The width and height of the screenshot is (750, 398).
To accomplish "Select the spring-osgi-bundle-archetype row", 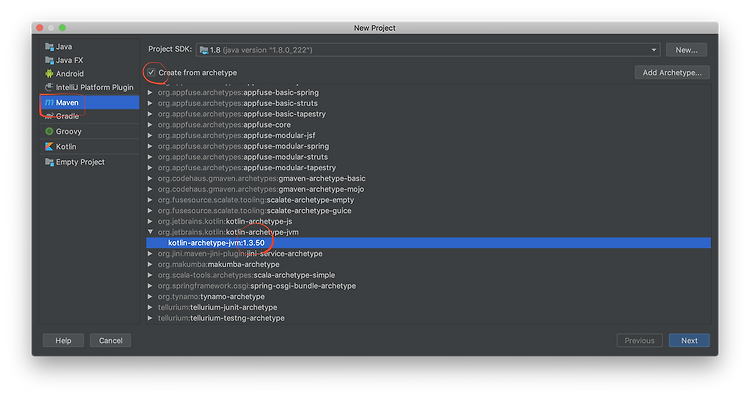I will click(428, 286).
